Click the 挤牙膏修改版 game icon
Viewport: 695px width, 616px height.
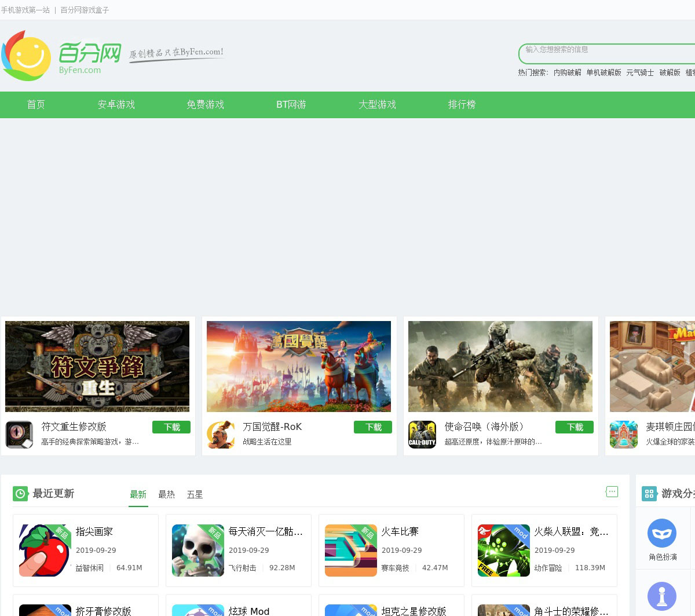[x=45, y=610]
